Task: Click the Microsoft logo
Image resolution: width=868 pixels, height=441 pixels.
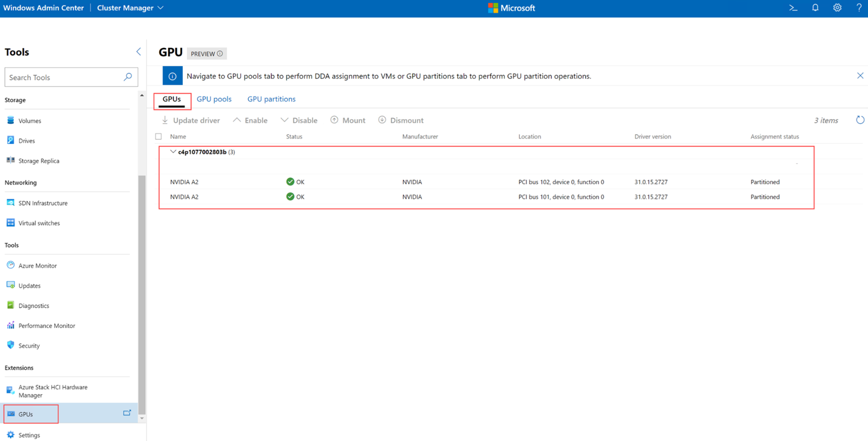Action: click(x=512, y=8)
